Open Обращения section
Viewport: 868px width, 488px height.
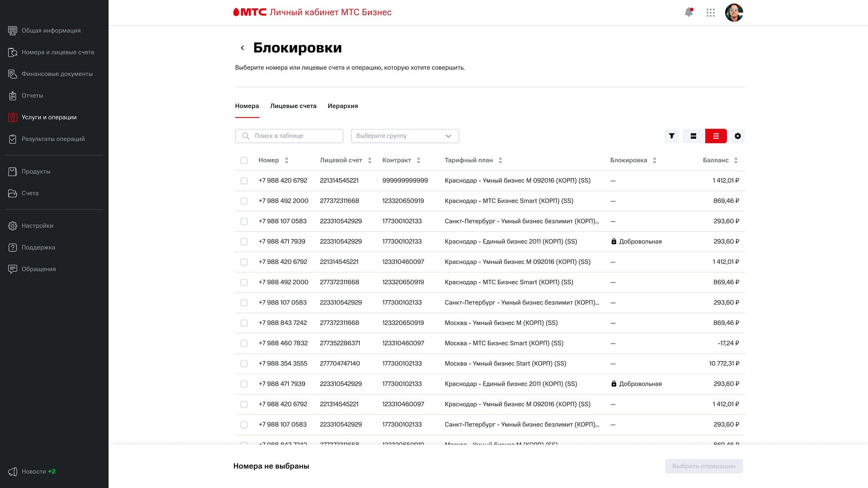32,269
